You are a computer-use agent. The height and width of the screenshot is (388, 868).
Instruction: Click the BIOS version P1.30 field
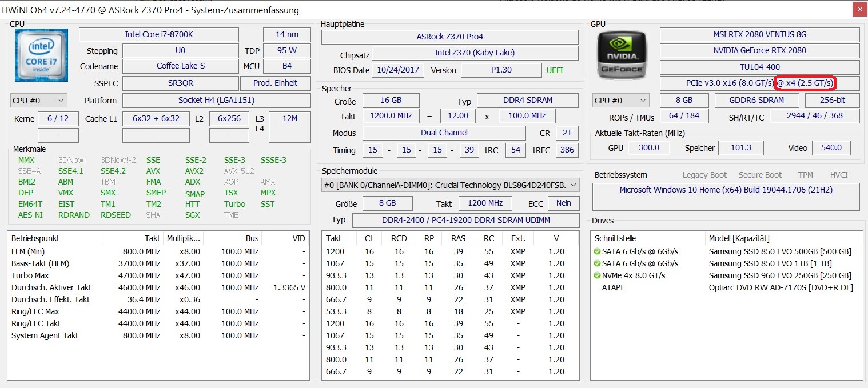[x=501, y=70]
